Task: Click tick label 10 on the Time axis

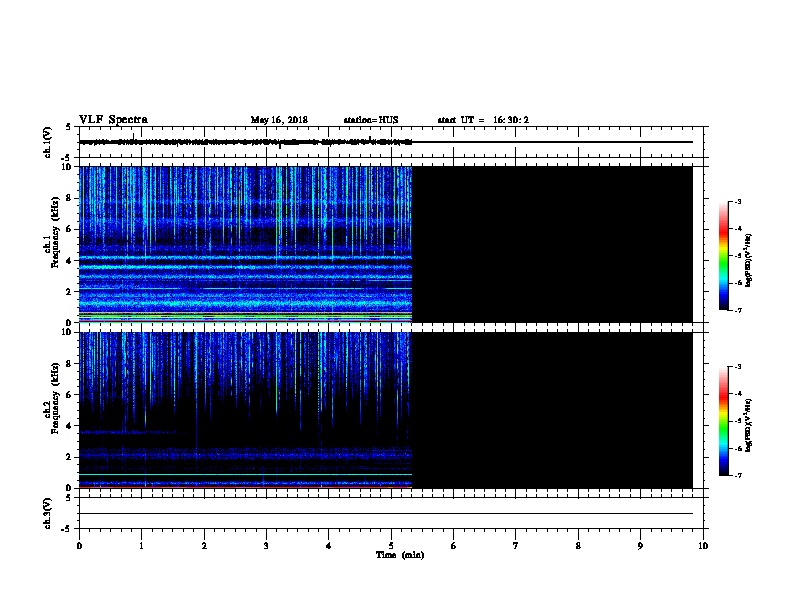Action: 703,546
